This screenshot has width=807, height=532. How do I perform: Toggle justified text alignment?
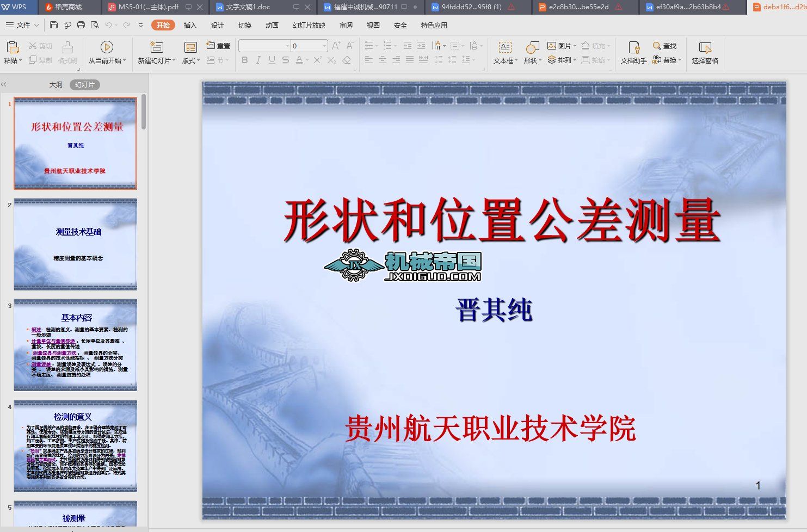(410, 60)
